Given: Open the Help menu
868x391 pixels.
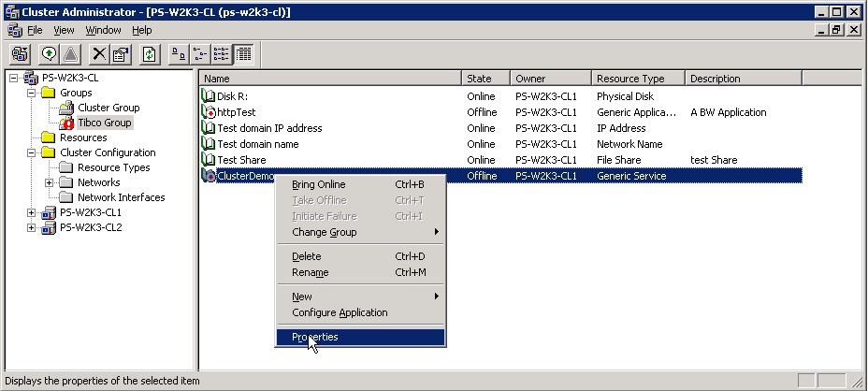Looking at the screenshot, I should tap(142, 30).
